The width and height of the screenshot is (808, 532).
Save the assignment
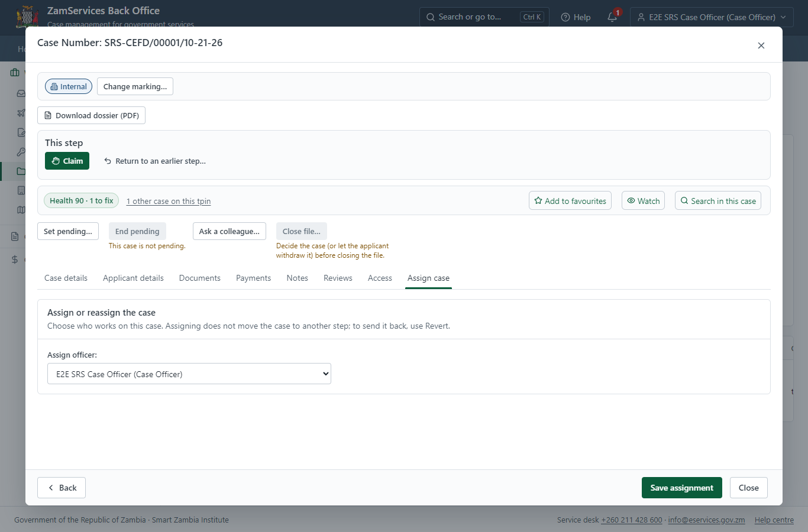681,488
